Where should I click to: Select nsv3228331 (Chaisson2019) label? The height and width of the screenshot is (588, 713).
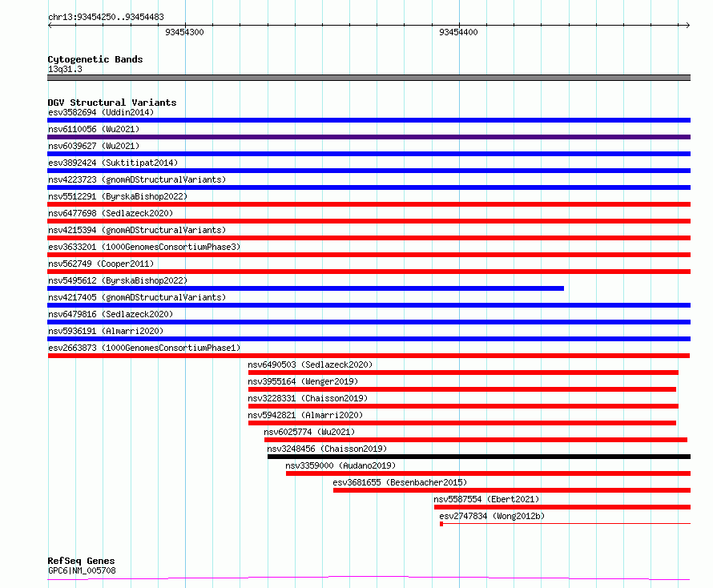coord(308,398)
